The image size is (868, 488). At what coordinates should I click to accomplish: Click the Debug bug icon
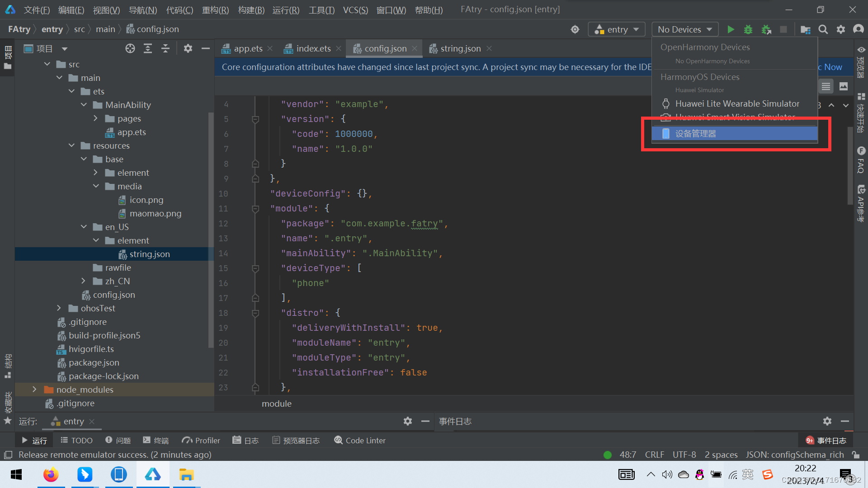(748, 29)
